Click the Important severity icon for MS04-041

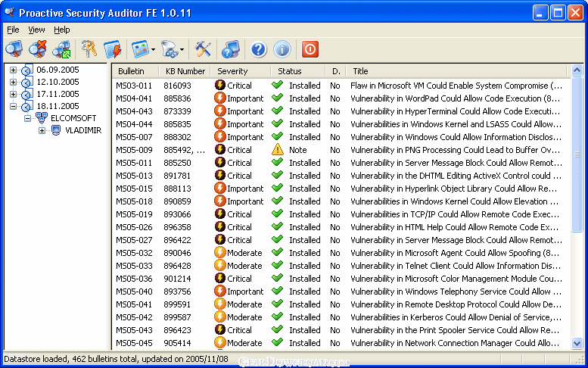click(219, 98)
